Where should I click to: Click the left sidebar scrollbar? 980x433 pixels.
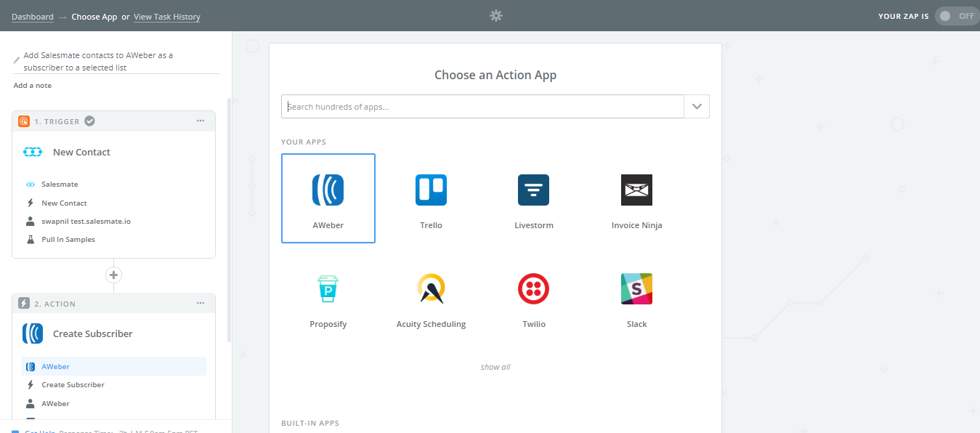coord(230,219)
